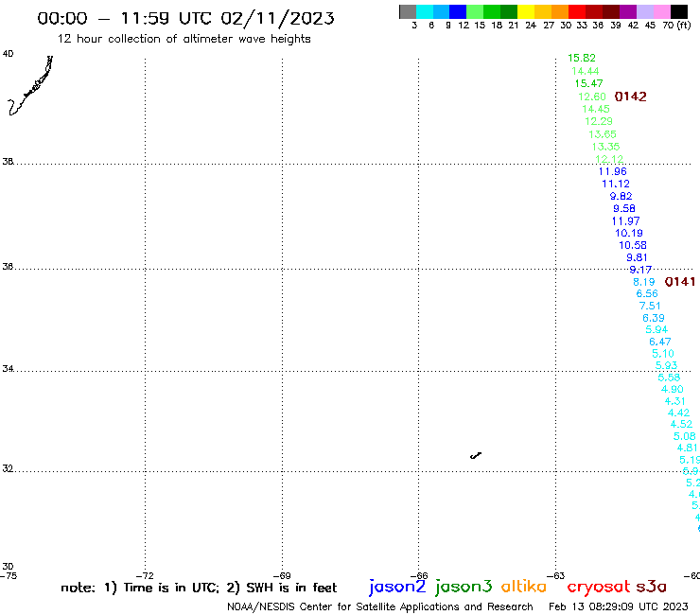Click the 6.39 wave height
Image resolution: width=700 pixels, height=615 pixels.
[654, 318]
